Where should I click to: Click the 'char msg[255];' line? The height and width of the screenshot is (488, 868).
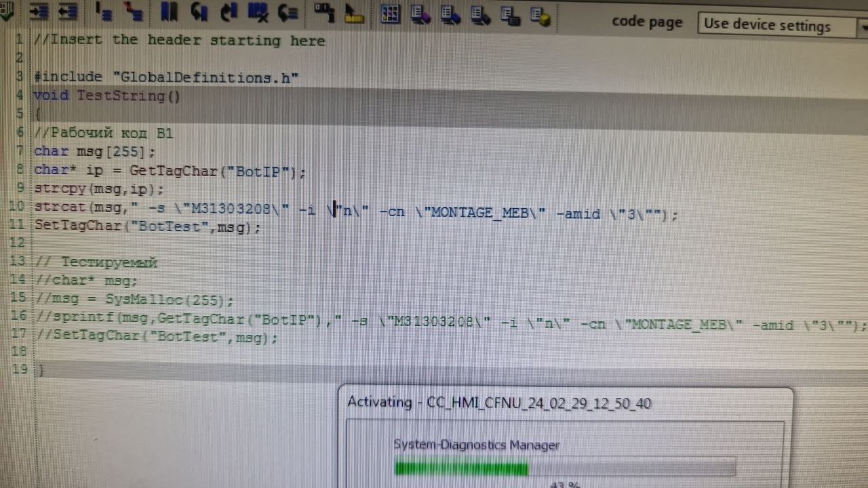(95, 151)
